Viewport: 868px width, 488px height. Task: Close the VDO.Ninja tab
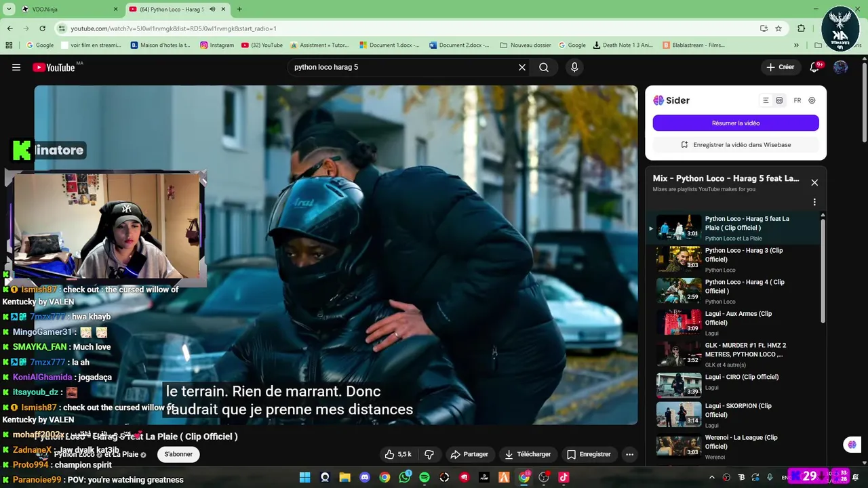115,9
